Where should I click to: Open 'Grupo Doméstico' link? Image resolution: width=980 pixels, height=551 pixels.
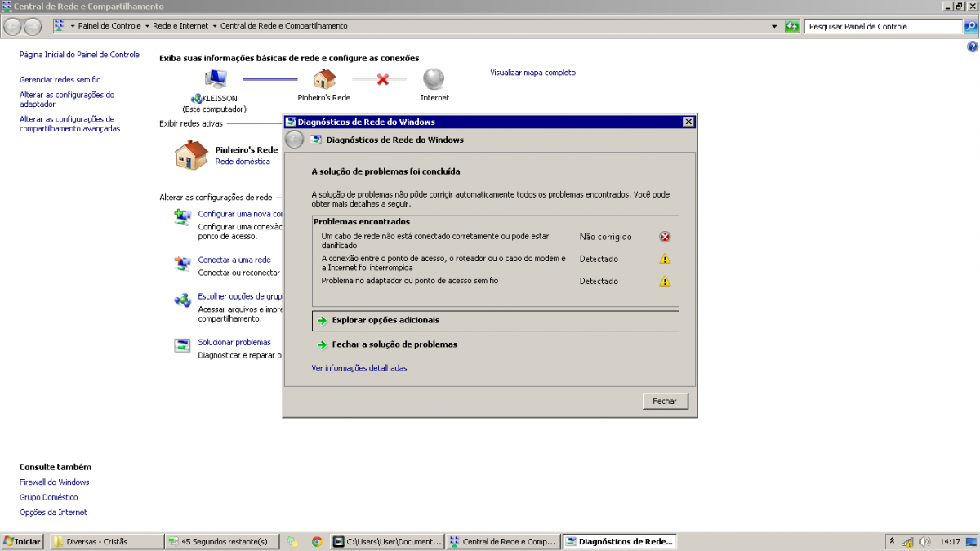click(49, 497)
